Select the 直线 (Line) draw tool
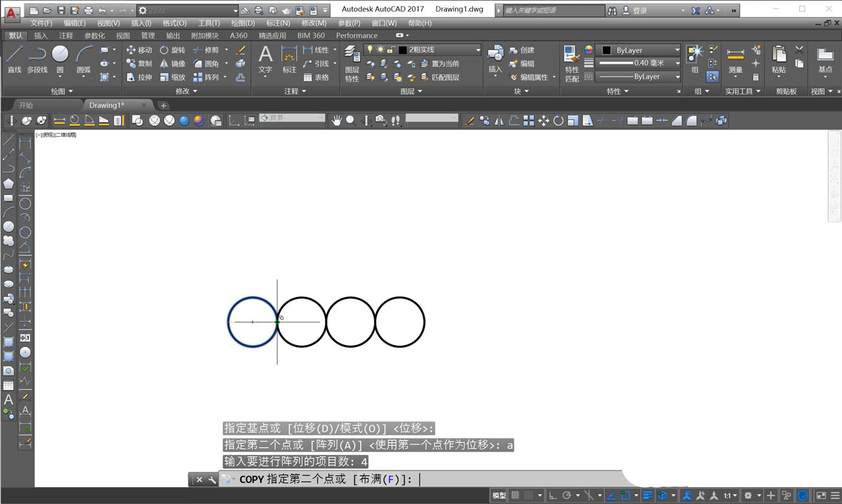The height and width of the screenshot is (504, 842). 14,59
